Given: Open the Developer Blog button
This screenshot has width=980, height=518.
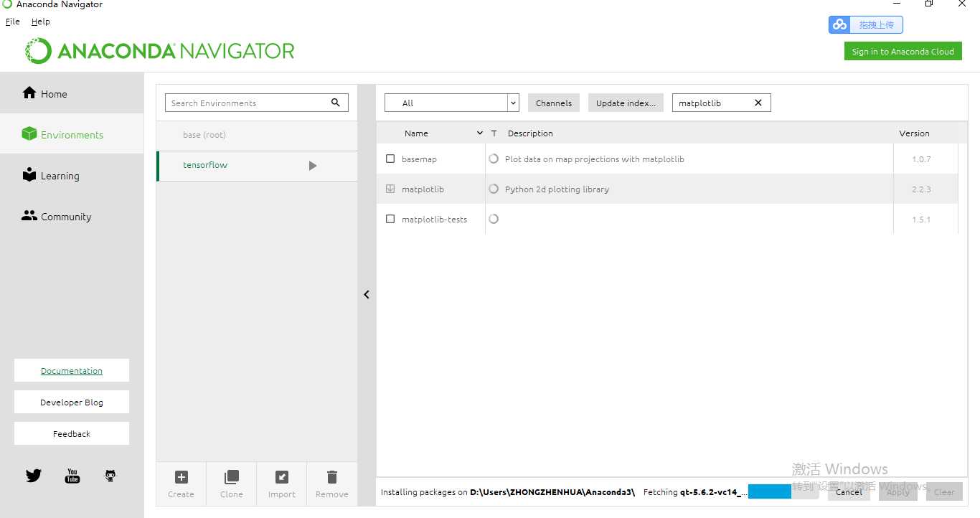Looking at the screenshot, I should coord(72,402).
